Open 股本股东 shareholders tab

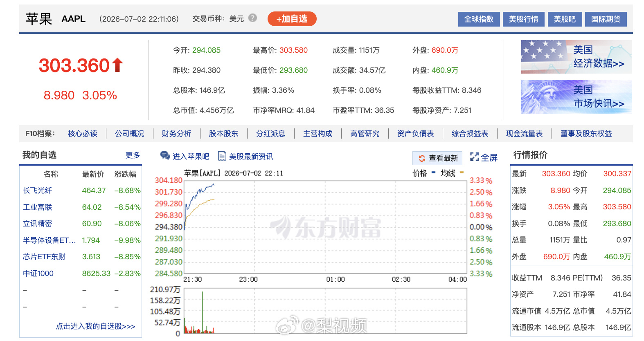tap(223, 134)
